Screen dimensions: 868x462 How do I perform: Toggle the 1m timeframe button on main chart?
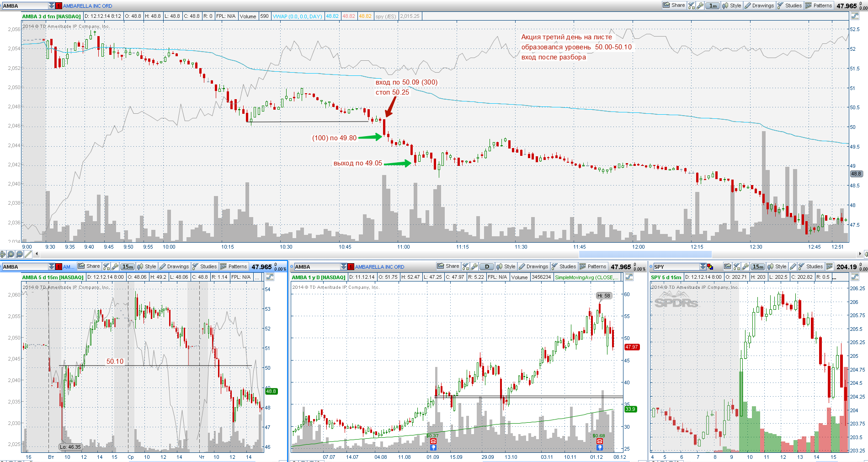713,5
